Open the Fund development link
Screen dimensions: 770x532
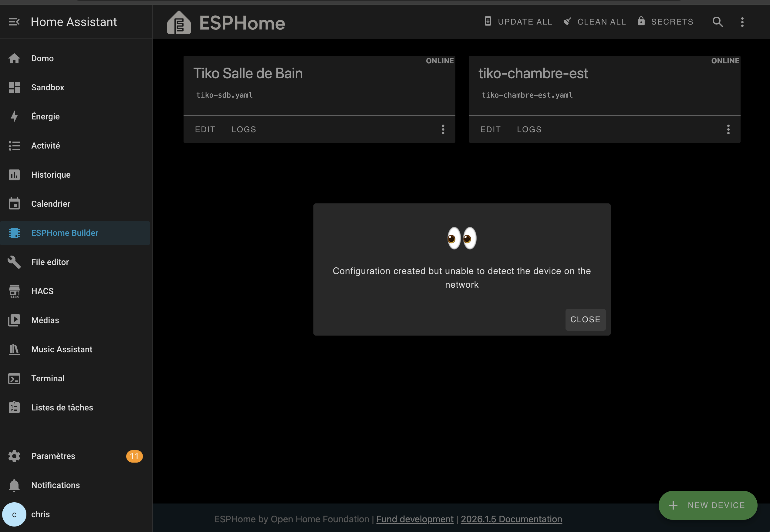pos(415,519)
